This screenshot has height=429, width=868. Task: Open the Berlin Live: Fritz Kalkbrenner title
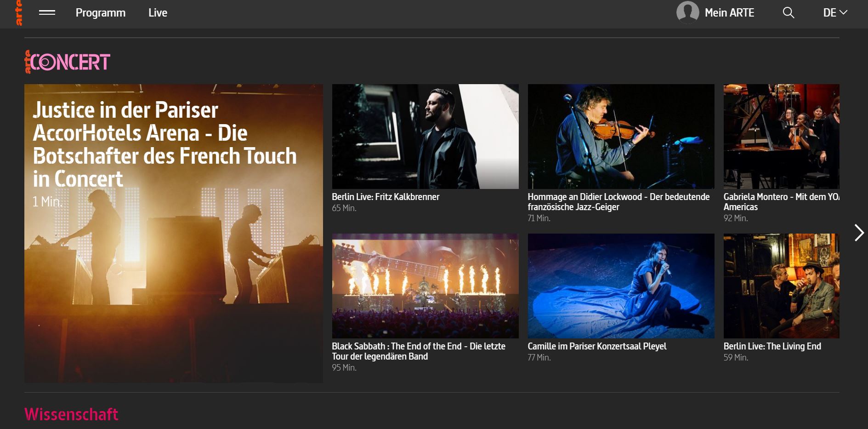click(x=386, y=197)
